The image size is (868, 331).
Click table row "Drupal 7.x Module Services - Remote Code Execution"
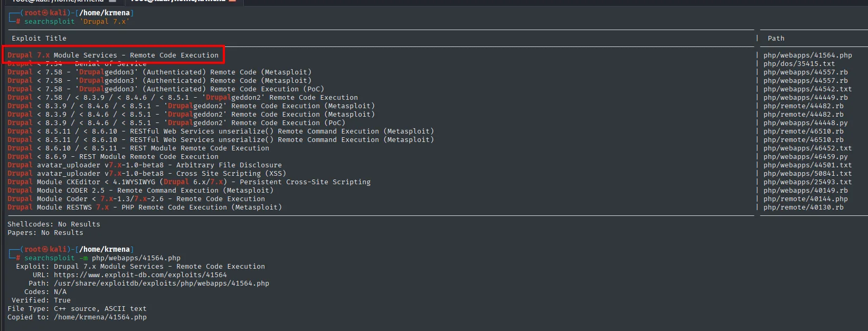(x=113, y=55)
